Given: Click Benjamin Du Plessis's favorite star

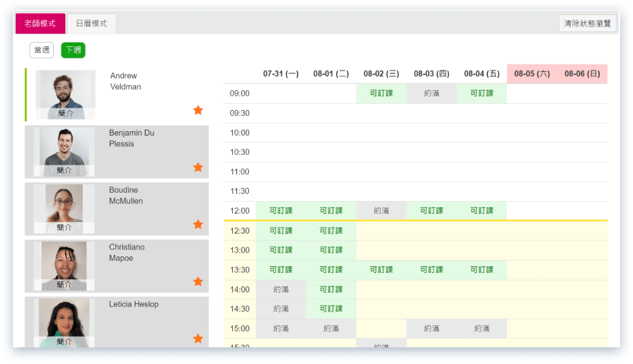Looking at the screenshot, I should coord(198,167).
